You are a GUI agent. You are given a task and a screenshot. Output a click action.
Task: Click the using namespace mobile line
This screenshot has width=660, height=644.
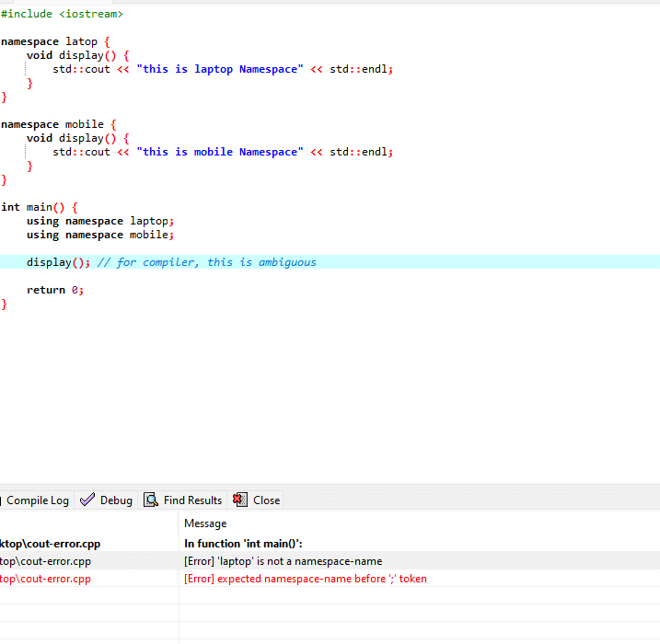click(x=100, y=235)
